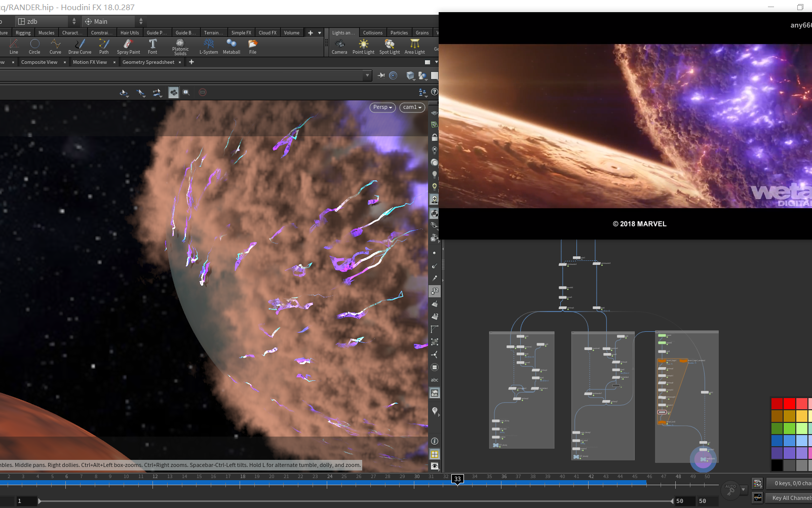Switch to the Hair Utils shelf tab

(130, 33)
